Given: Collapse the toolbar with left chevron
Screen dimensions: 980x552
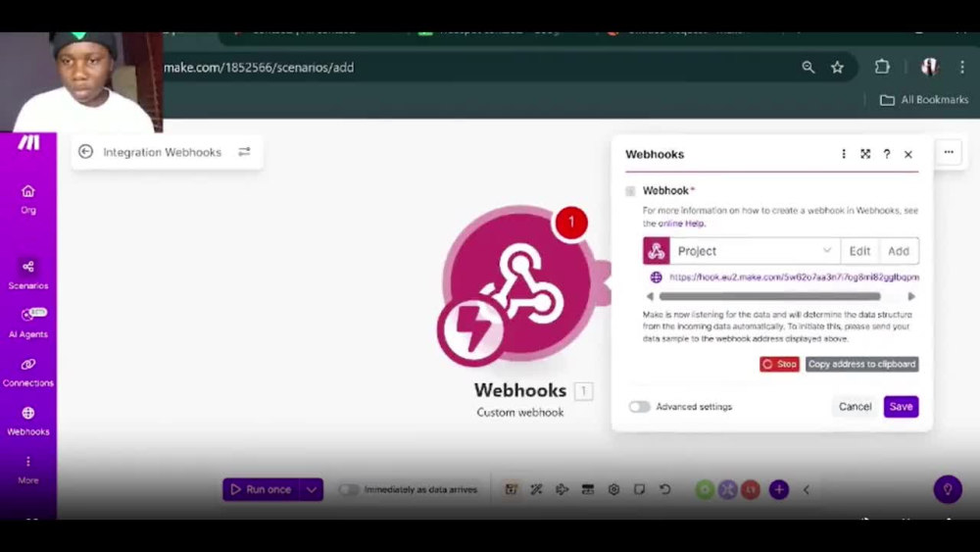Looking at the screenshot, I should (807, 489).
